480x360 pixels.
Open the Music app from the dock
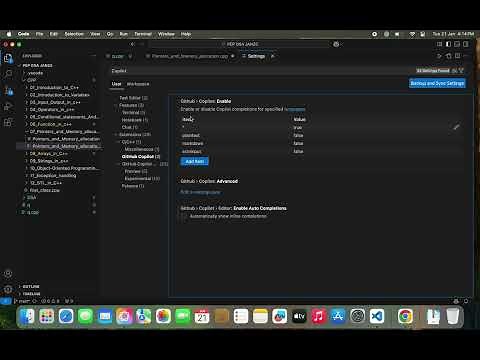[x=318, y=316]
